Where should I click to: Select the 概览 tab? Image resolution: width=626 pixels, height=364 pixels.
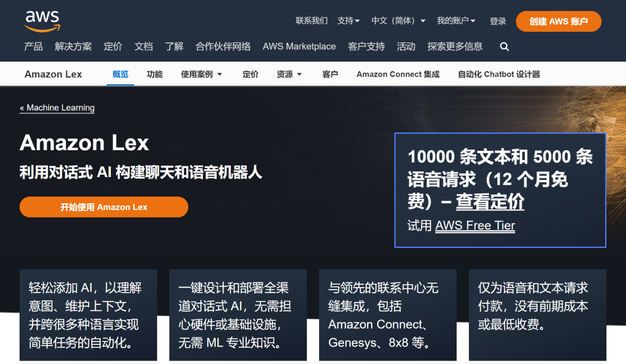click(120, 74)
